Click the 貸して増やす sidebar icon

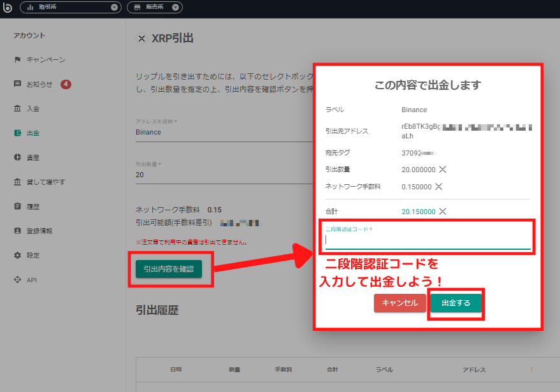click(x=17, y=182)
